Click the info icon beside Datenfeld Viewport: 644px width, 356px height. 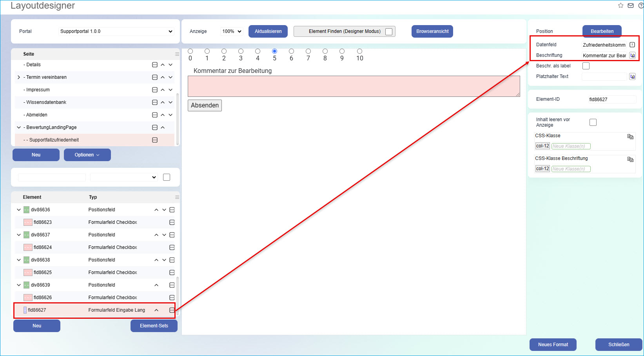pyautogui.click(x=632, y=45)
